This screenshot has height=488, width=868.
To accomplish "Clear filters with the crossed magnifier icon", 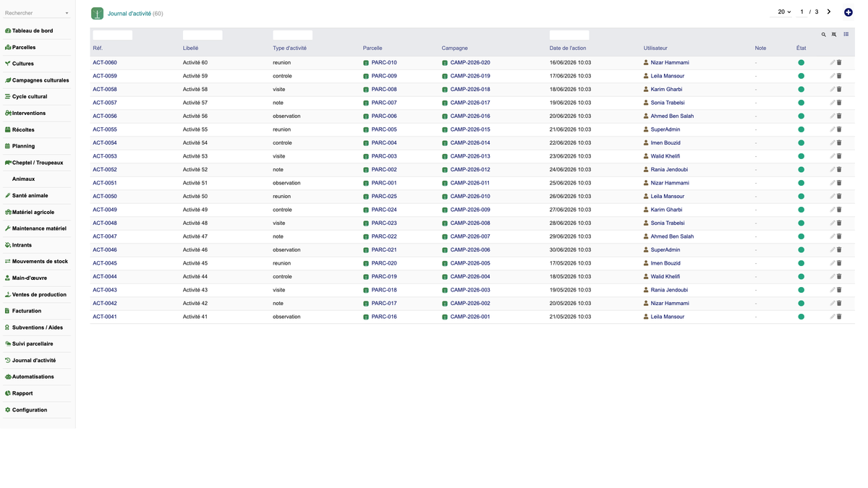I will point(834,35).
